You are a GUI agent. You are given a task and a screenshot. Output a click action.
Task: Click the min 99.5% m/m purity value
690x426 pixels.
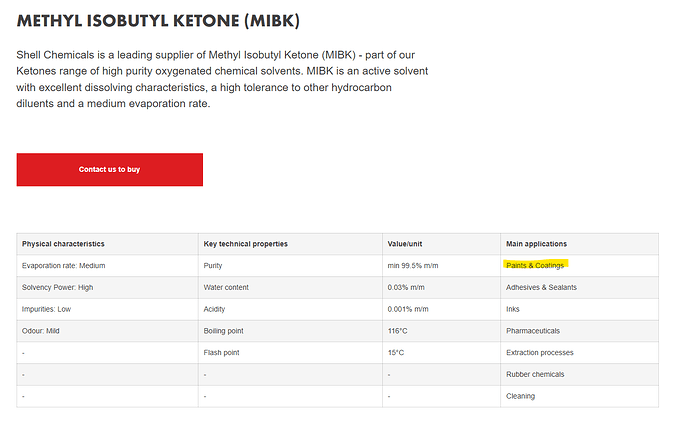click(x=413, y=266)
